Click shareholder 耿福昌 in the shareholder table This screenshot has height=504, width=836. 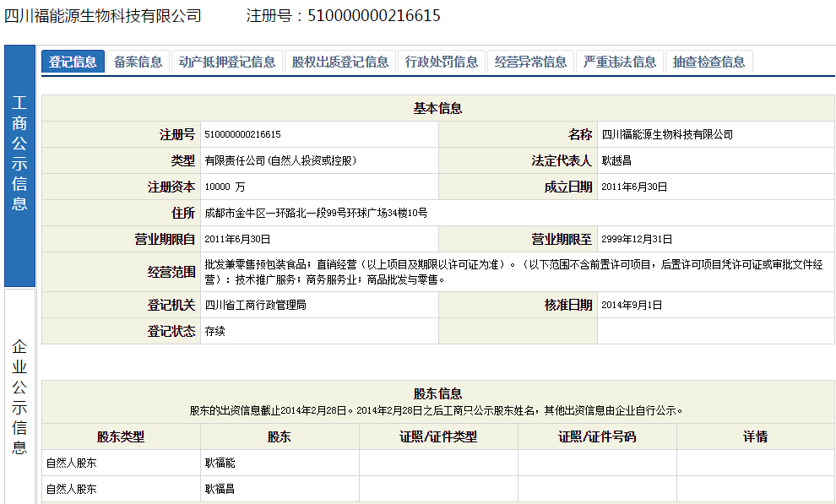tap(220, 489)
